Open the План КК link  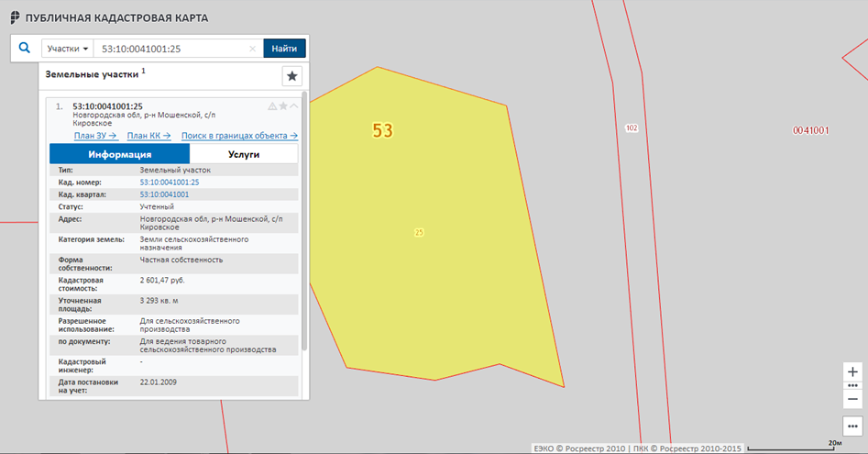[148, 135]
